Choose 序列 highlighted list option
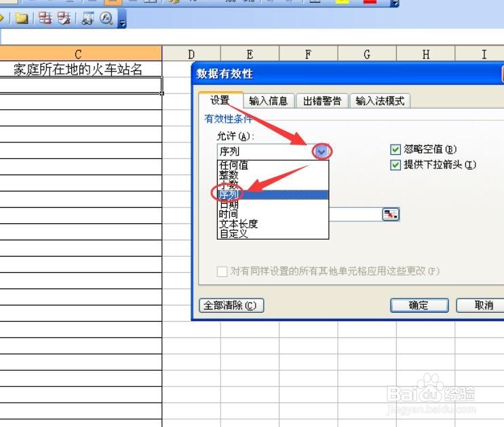 coord(273,195)
